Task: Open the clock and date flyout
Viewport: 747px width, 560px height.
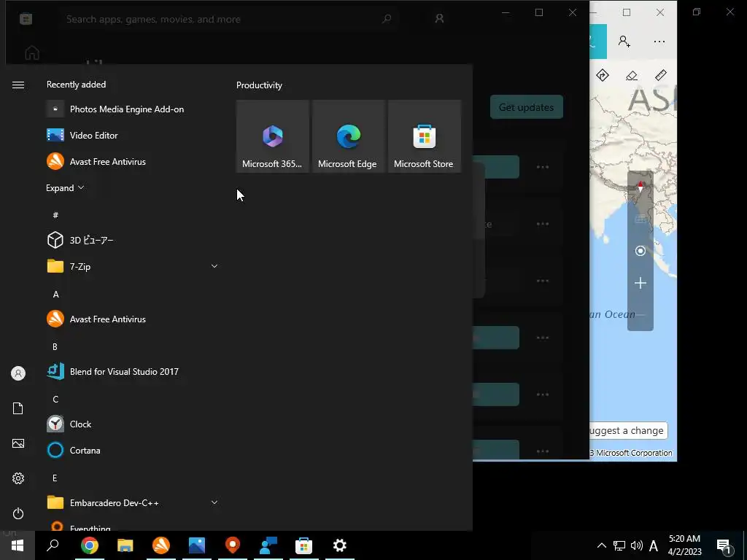Action: click(684, 545)
